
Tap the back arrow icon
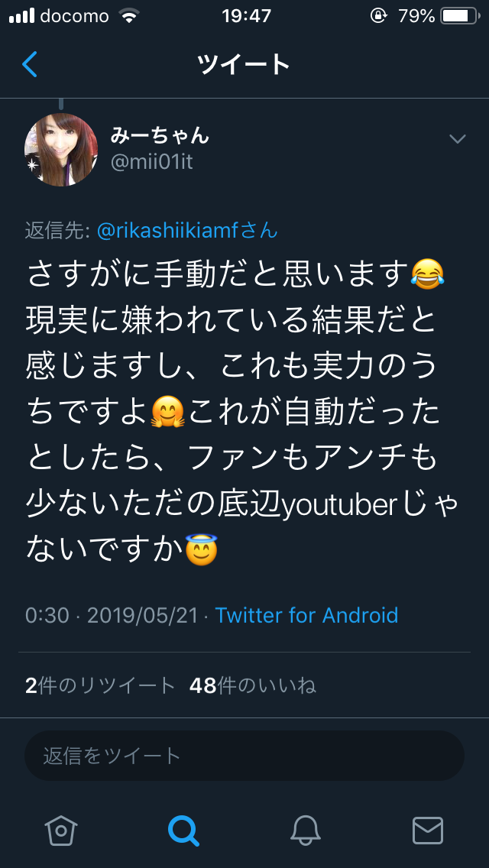tap(30, 64)
